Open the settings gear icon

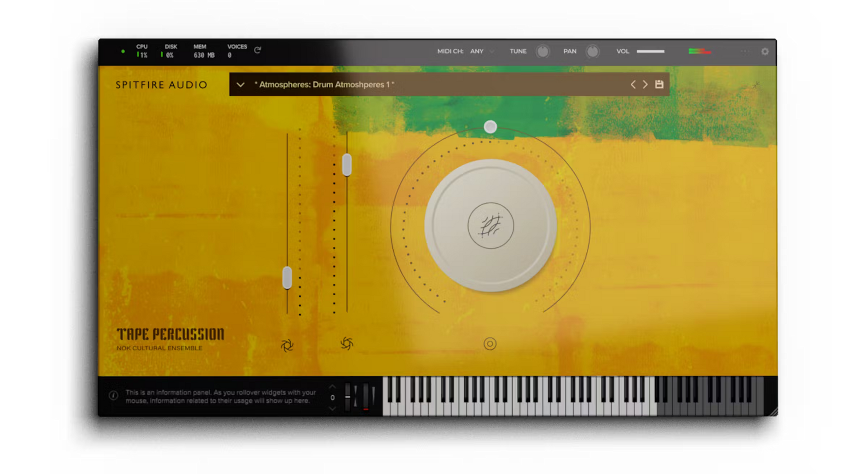[x=764, y=52]
